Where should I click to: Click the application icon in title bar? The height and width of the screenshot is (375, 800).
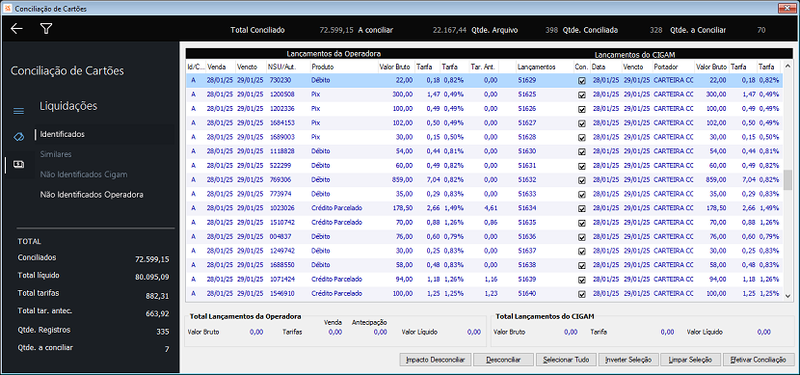pos(7,9)
